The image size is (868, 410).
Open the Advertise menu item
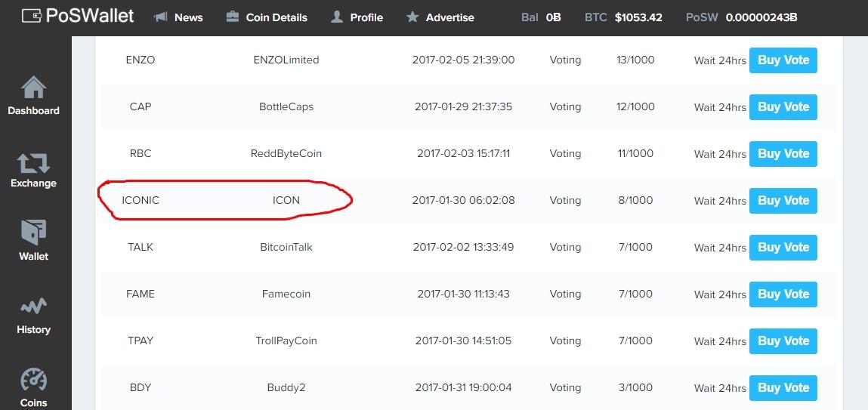point(440,17)
